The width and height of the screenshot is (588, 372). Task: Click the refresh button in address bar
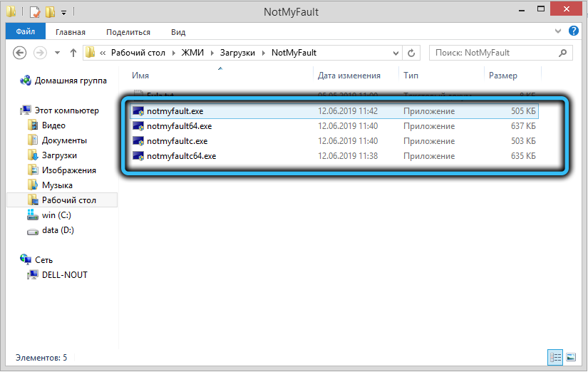[411, 53]
